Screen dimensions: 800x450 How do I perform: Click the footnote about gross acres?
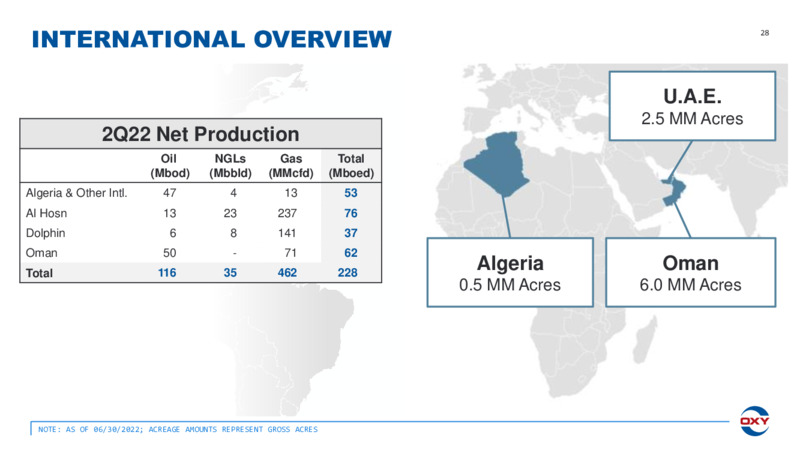[x=178, y=430]
